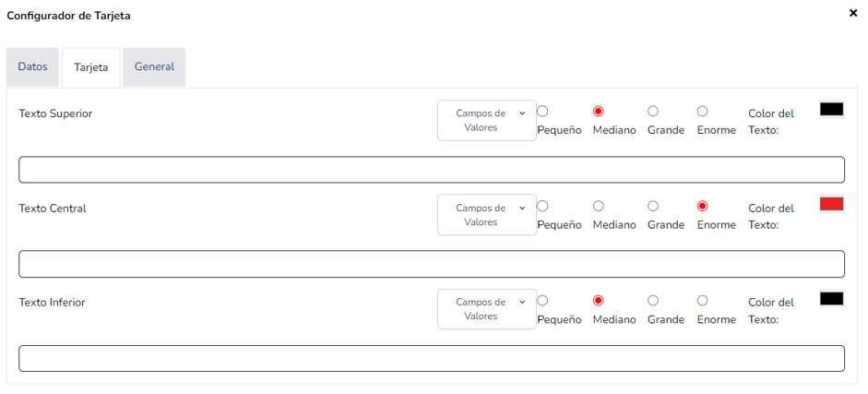Viewport: 868px width, 394px height.
Task: Choose Grande size for Texto Superior
Action: click(653, 112)
